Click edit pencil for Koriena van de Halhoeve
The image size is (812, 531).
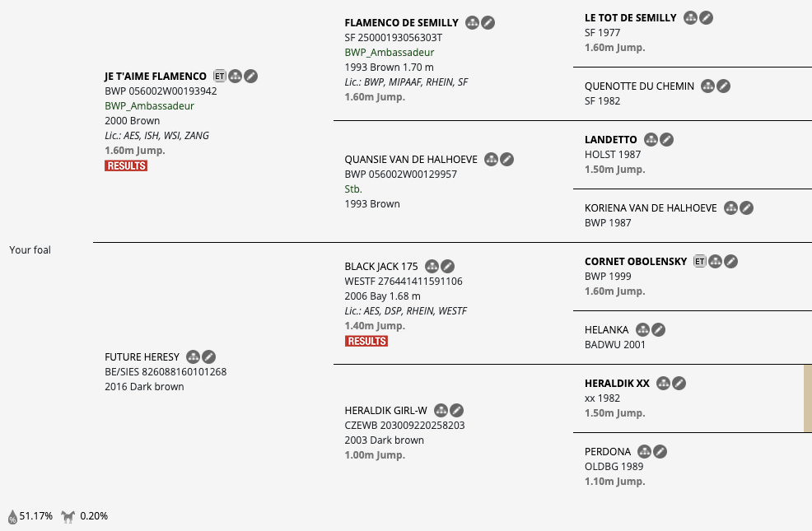(746, 208)
